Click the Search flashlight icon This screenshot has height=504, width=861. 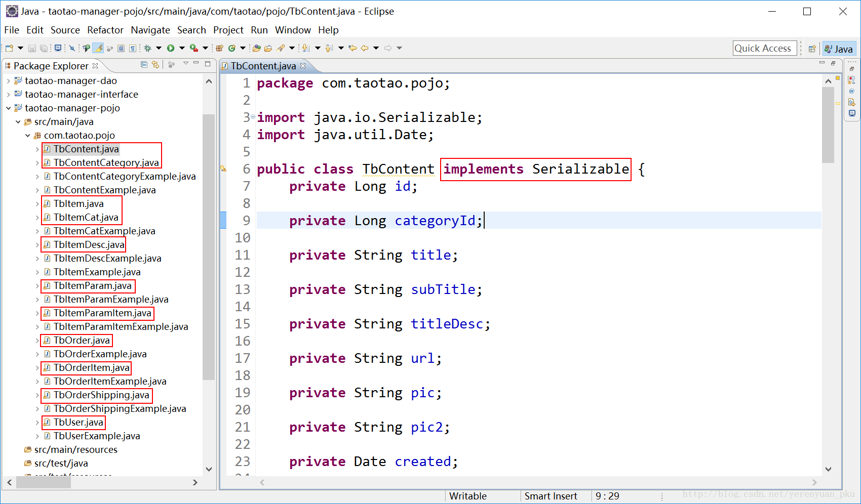(281, 48)
